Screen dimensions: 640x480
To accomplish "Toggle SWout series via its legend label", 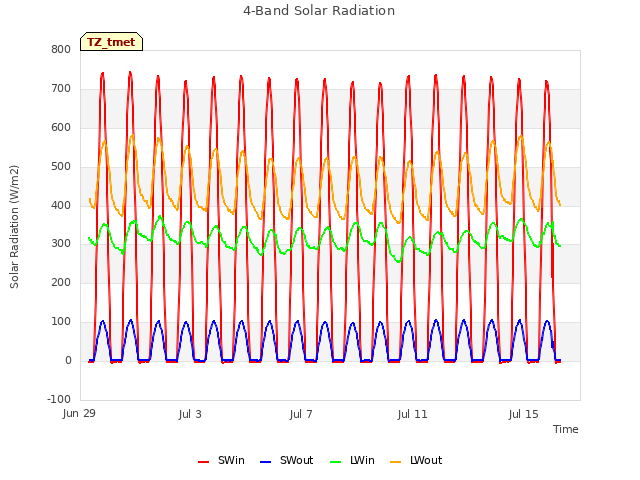I will [296, 460].
